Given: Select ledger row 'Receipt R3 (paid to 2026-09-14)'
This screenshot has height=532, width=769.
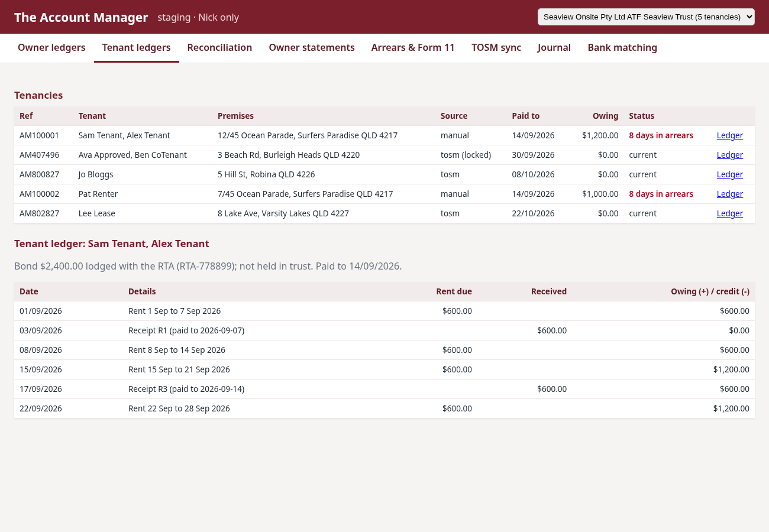Looking at the screenshot, I should tap(384, 389).
